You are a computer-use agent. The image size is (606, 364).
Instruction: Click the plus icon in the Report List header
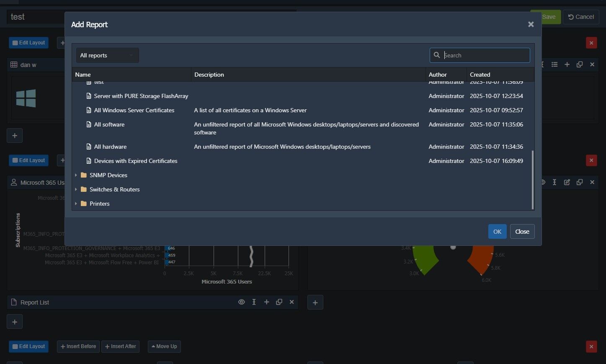pyautogui.click(x=266, y=302)
